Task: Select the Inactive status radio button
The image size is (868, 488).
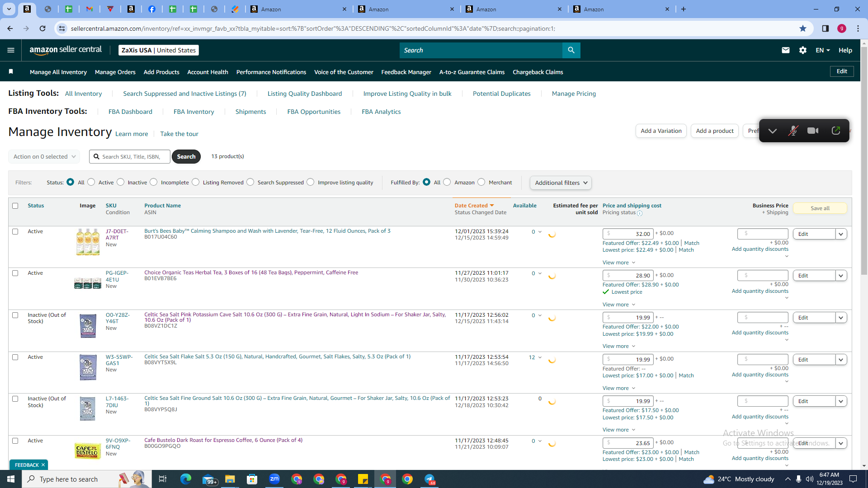Action: (121, 182)
